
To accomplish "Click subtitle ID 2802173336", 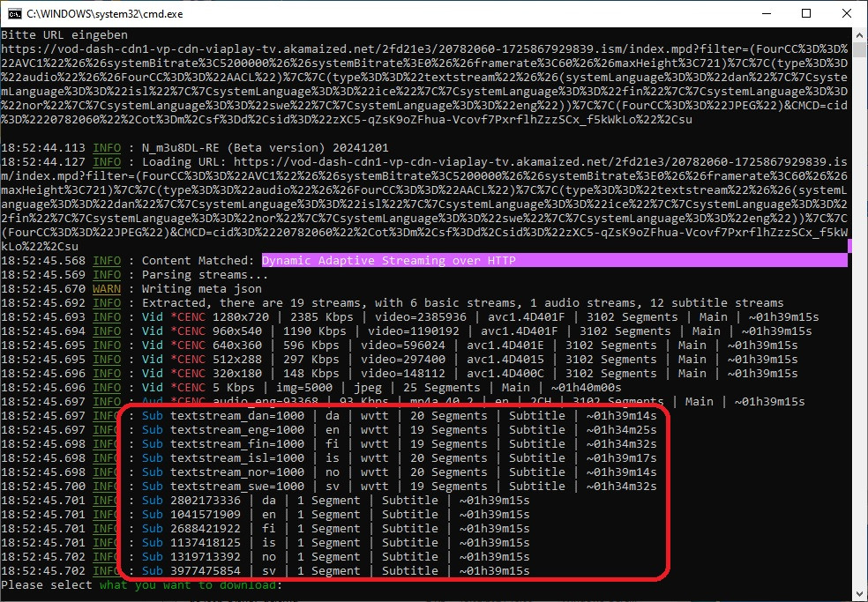I will click(206, 500).
